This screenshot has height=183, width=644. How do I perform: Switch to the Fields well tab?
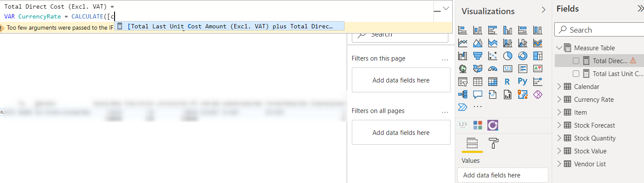pyautogui.click(x=472, y=143)
